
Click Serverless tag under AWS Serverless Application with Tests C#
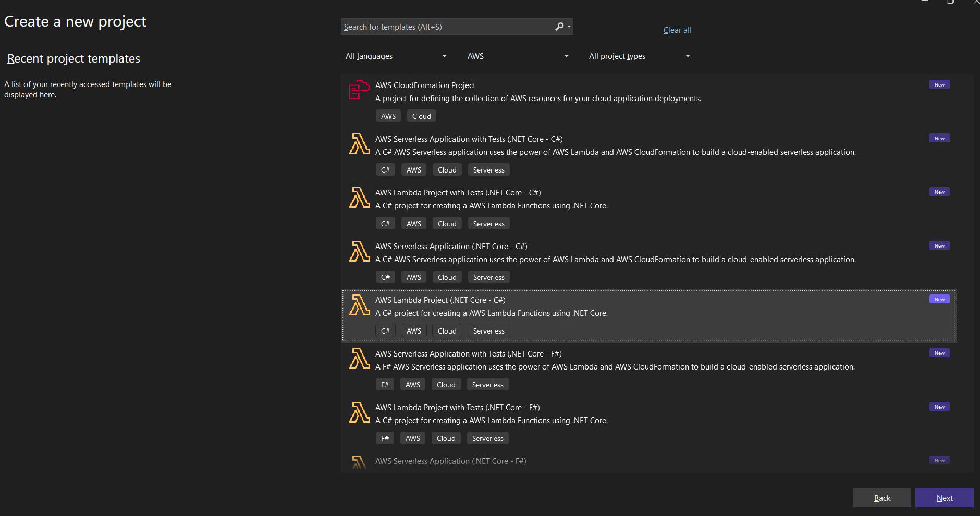point(489,170)
